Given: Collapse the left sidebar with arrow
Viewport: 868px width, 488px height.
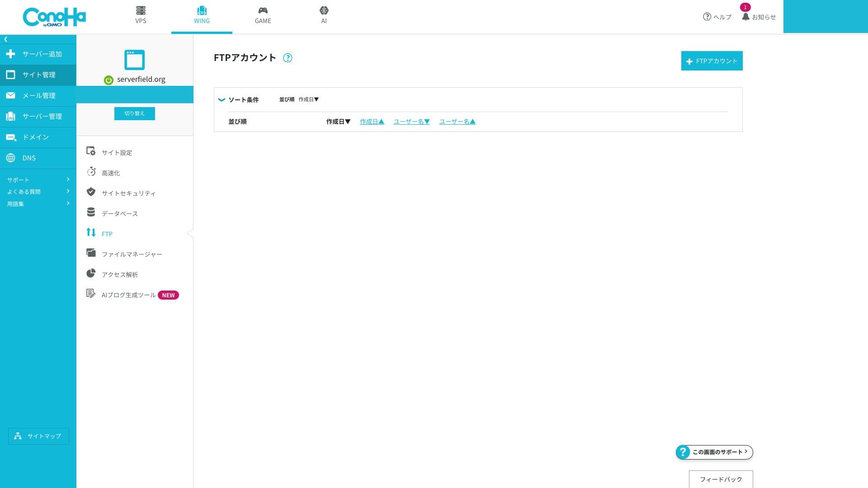Looking at the screenshot, I should point(5,39).
